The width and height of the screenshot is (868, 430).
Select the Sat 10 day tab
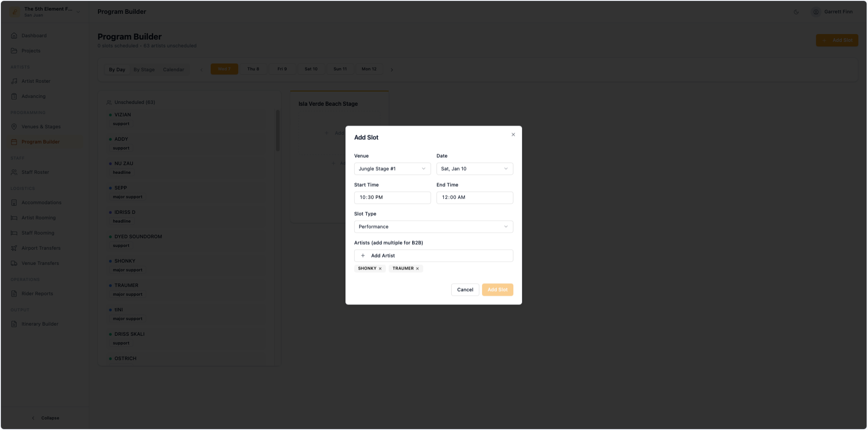tap(311, 69)
